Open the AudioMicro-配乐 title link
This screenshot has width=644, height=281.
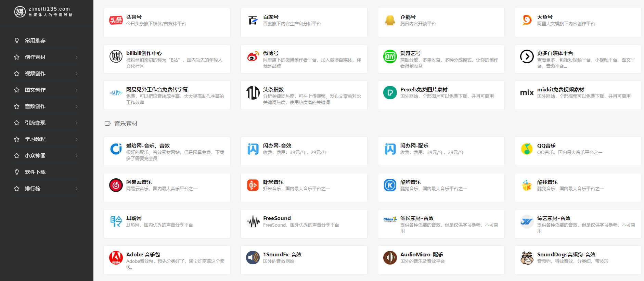(x=422, y=254)
